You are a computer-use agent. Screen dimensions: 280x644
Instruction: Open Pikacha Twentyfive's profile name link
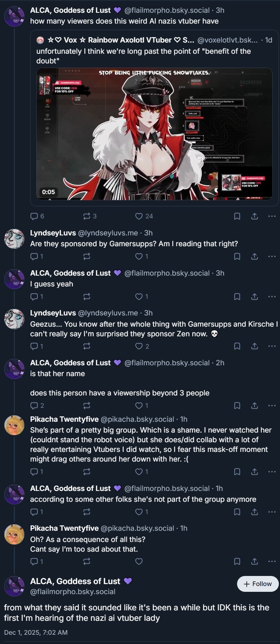coord(64,419)
